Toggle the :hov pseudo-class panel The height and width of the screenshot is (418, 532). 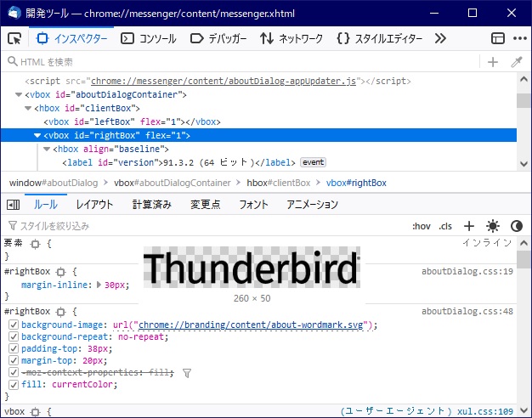[421, 226]
